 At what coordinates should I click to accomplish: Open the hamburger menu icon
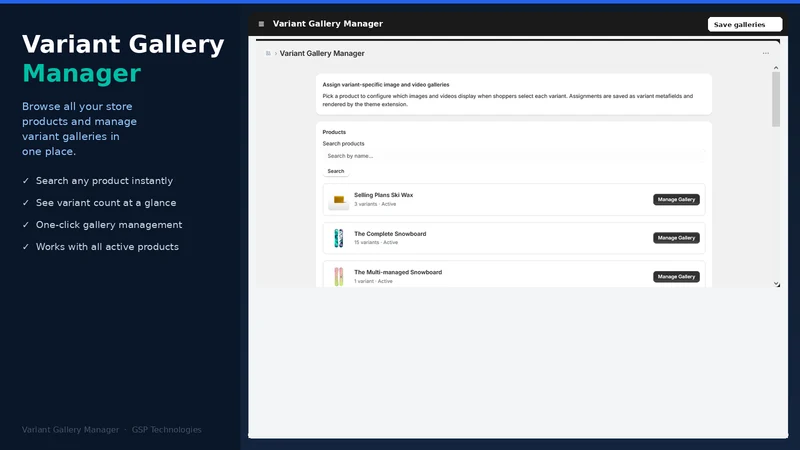coord(261,24)
